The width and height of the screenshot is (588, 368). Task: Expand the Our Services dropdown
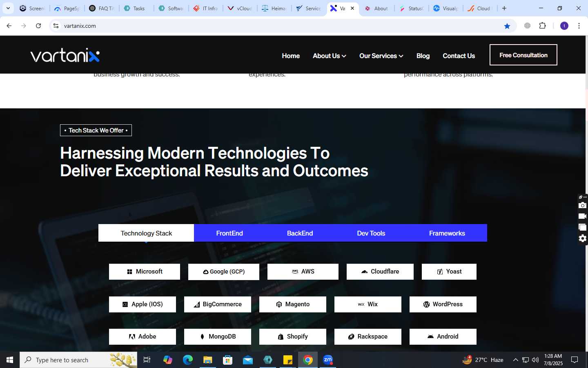pos(381,56)
